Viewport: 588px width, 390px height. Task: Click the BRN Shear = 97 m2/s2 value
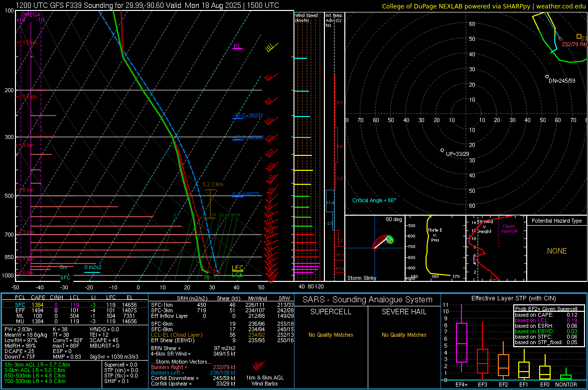[x=193, y=348]
